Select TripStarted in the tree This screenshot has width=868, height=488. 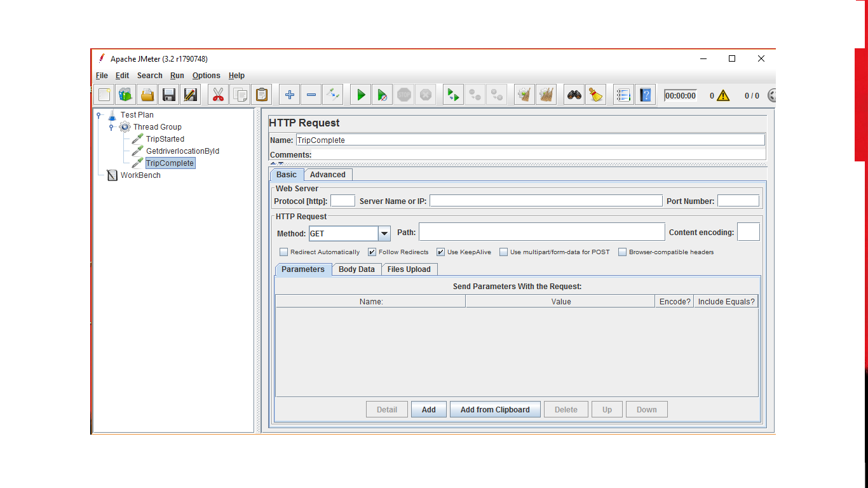click(x=165, y=139)
